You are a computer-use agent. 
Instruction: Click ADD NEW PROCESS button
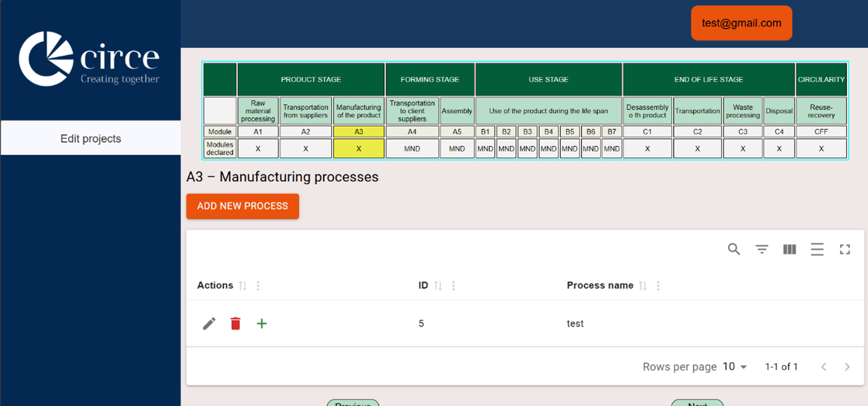click(242, 206)
